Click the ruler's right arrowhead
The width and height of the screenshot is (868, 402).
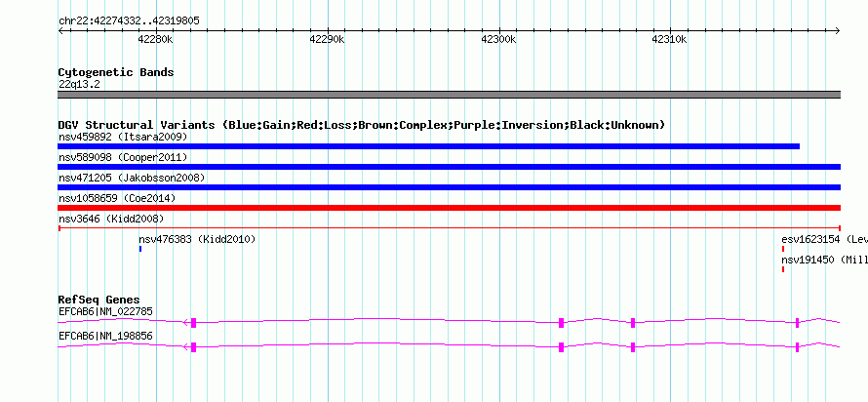[838, 31]
